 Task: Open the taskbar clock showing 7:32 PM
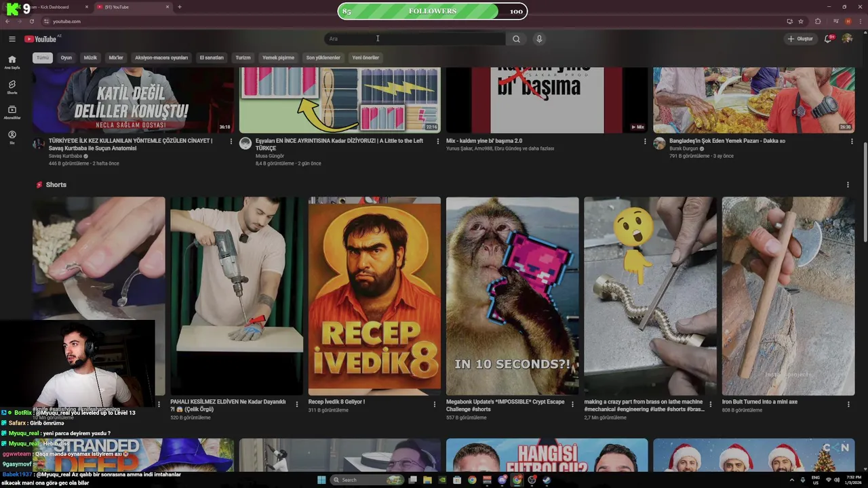[x=854, y=480]
